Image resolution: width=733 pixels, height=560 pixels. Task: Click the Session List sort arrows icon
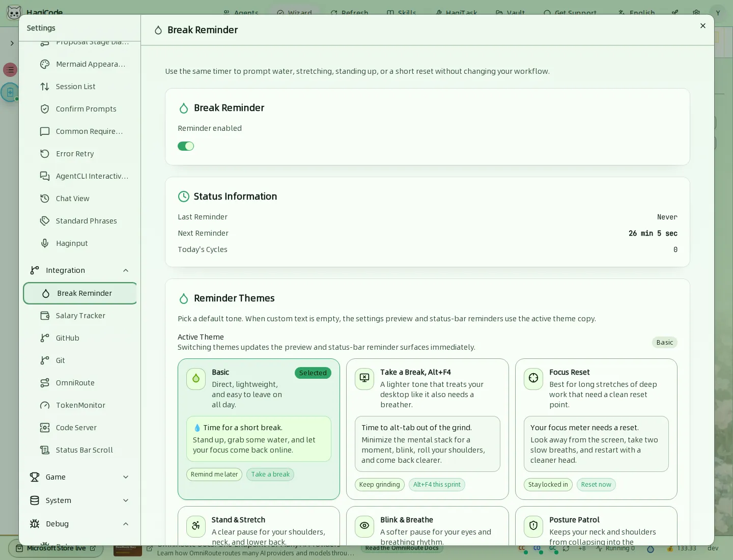45,87
